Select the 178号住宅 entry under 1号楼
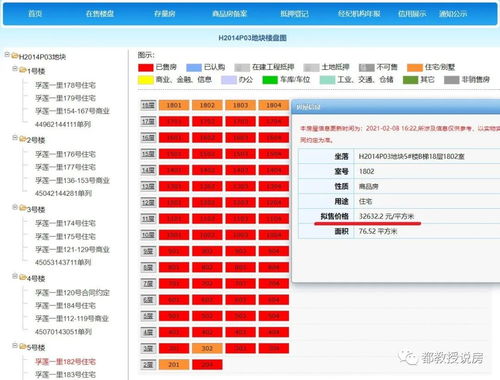The image size is (500, 380). coord(65,85)
